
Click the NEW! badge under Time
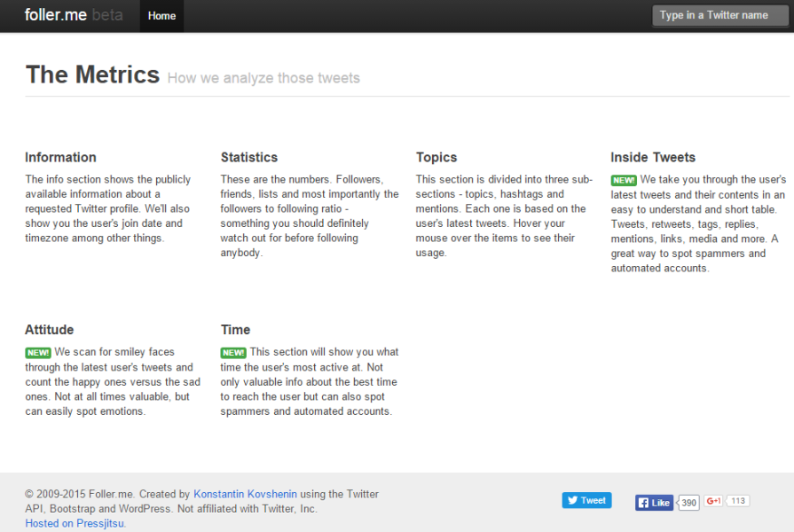[x=233, y=353]
